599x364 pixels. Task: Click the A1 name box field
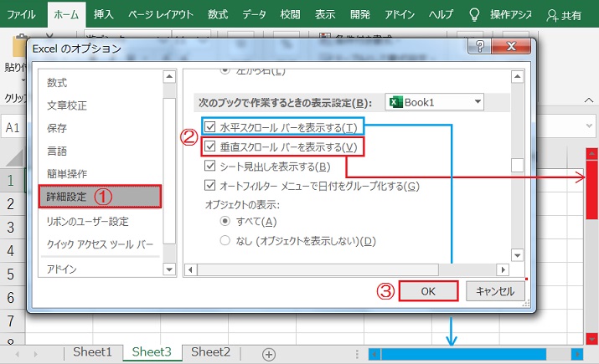click(13, 127)
